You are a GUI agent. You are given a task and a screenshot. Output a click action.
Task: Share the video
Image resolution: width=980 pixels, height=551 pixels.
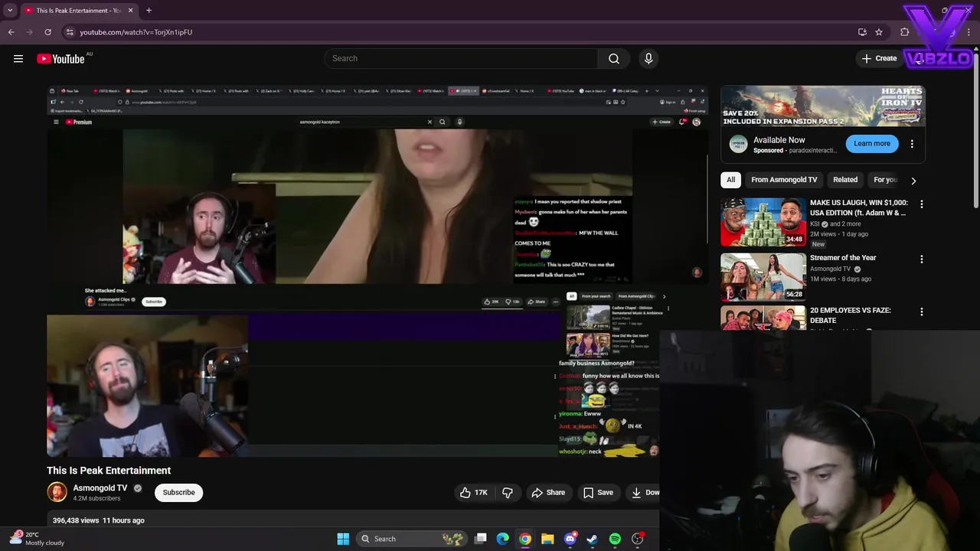click(548, 493)
